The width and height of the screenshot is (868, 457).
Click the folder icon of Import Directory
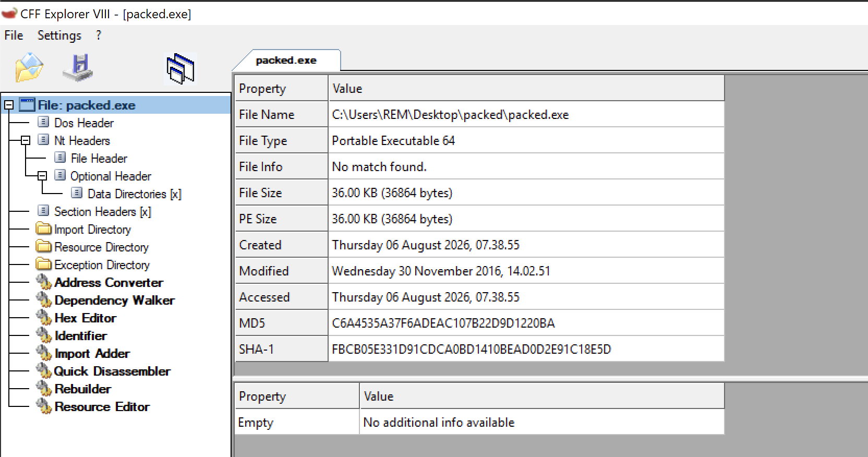click(44, 228)
